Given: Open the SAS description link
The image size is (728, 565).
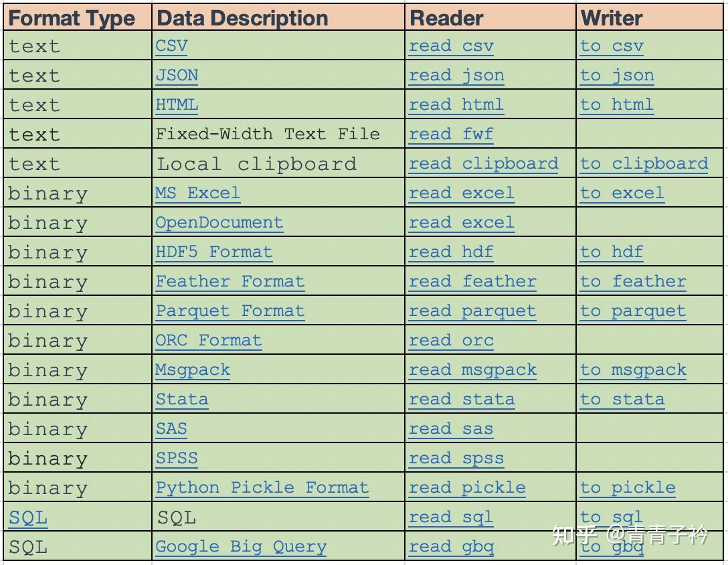Looking at the screenshot, I should pyautogui.click(x=171, y=429).
